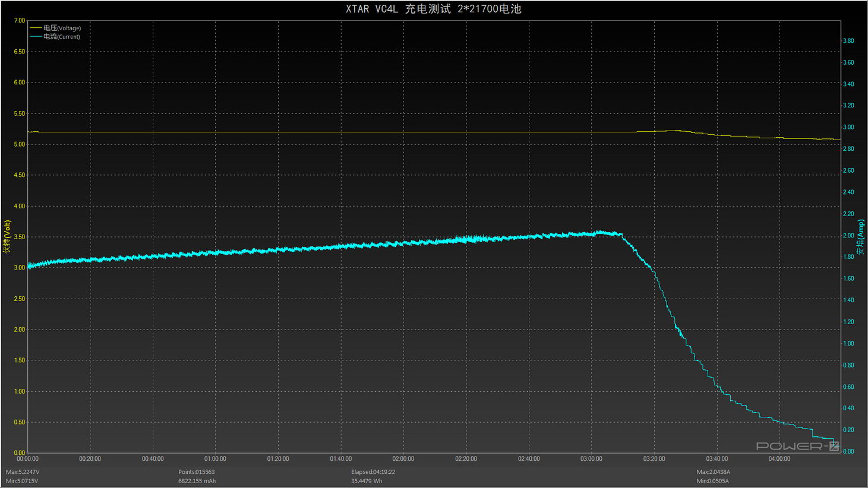Viewport: 868px width, 488px height.
Task: Click the 1.20 current axis tick label
Action: pos(848,322)
